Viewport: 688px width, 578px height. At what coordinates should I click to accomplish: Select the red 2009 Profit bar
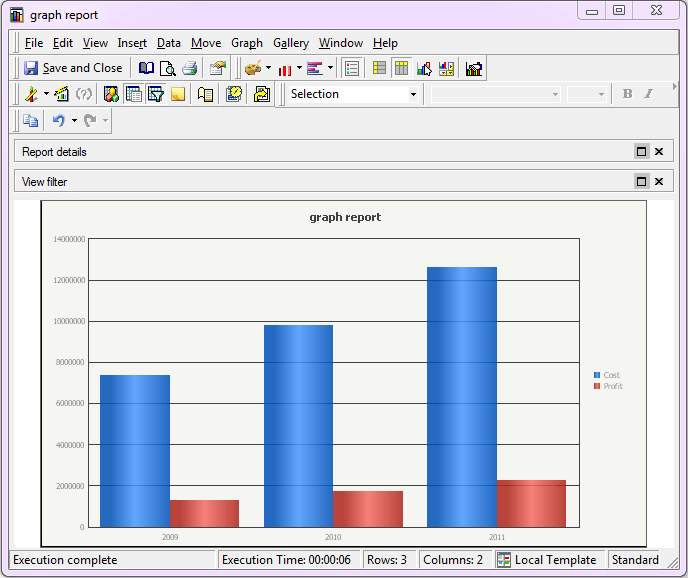204,513
